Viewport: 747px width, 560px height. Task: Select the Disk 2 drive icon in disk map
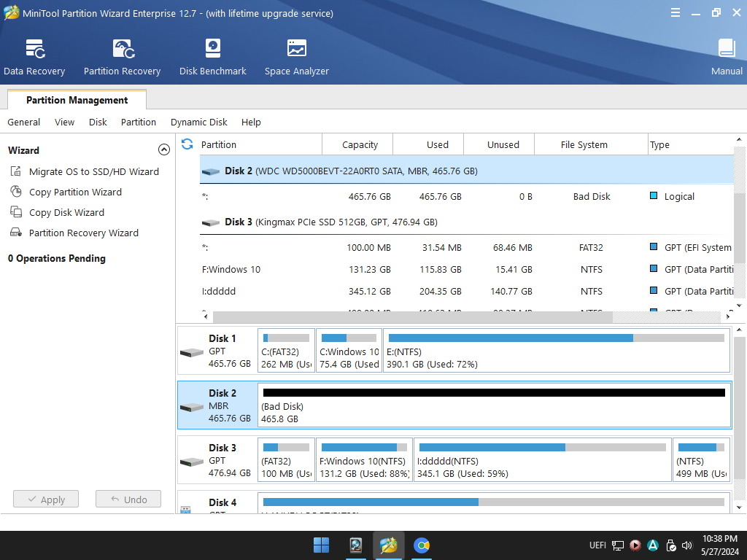(x=192, y=408)
